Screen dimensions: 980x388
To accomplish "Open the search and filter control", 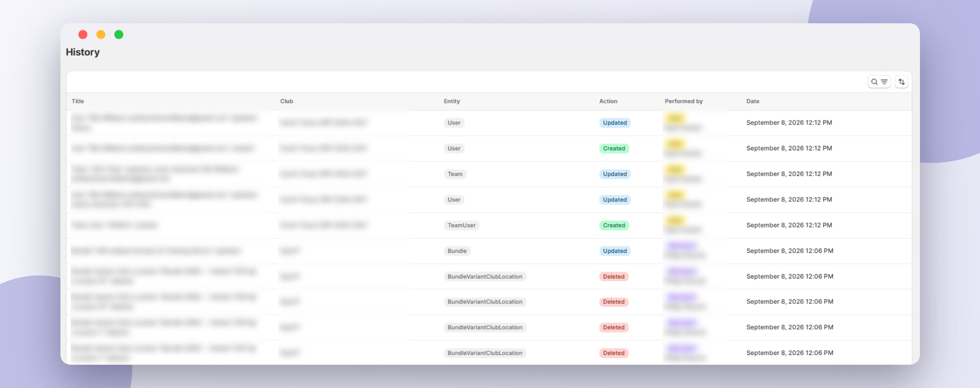I will click(879, 82).
